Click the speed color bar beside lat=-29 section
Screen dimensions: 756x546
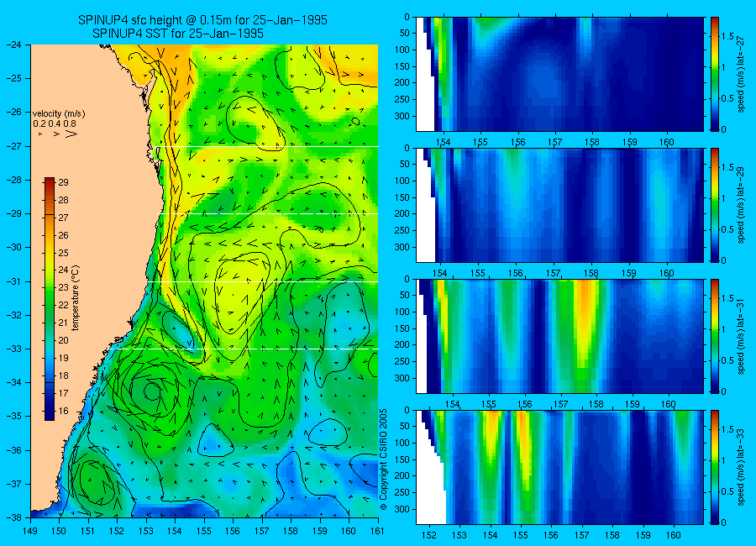click(715, 205)
